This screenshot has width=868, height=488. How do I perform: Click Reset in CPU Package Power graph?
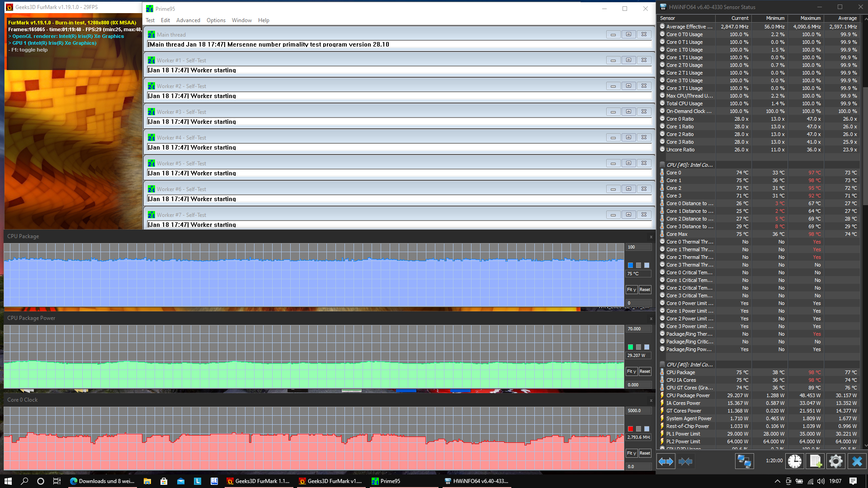tap(645, 371)
